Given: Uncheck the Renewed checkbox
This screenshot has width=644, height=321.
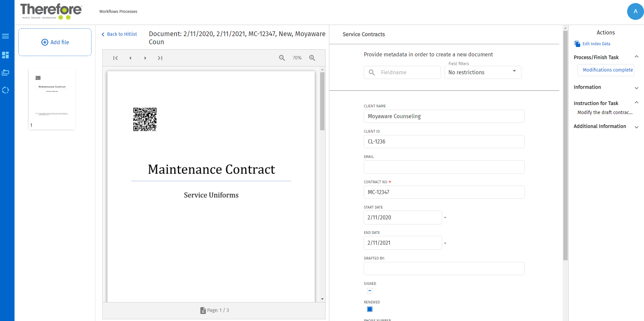Looking at the screenshot, I should pyautogui.click(x=369, y=309).
